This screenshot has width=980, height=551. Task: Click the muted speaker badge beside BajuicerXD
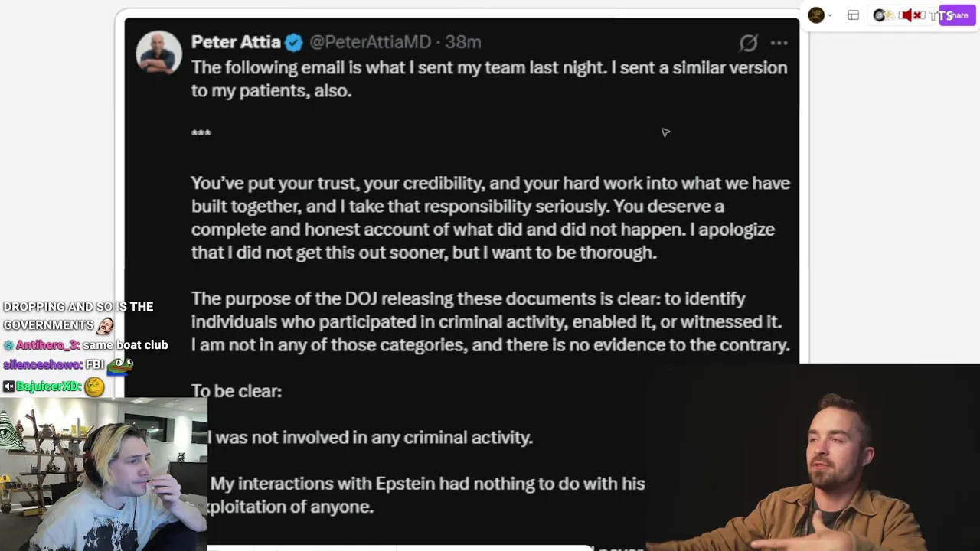coord(8,386)
